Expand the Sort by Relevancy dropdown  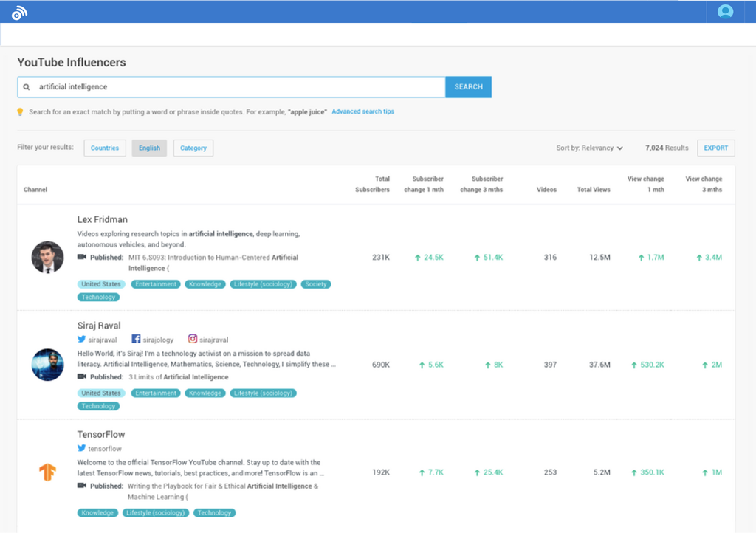pyautogui.click(x=589, y=148)
